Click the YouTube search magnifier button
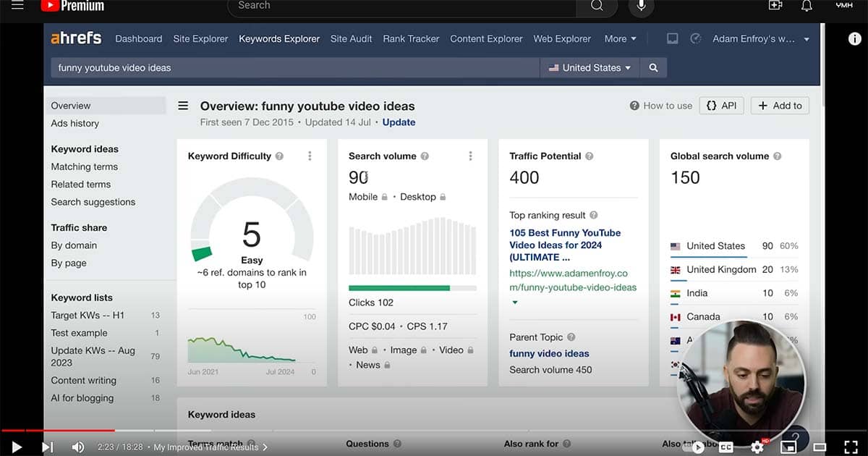The width and height of the screenshot is (868, 456). [597, 6]
